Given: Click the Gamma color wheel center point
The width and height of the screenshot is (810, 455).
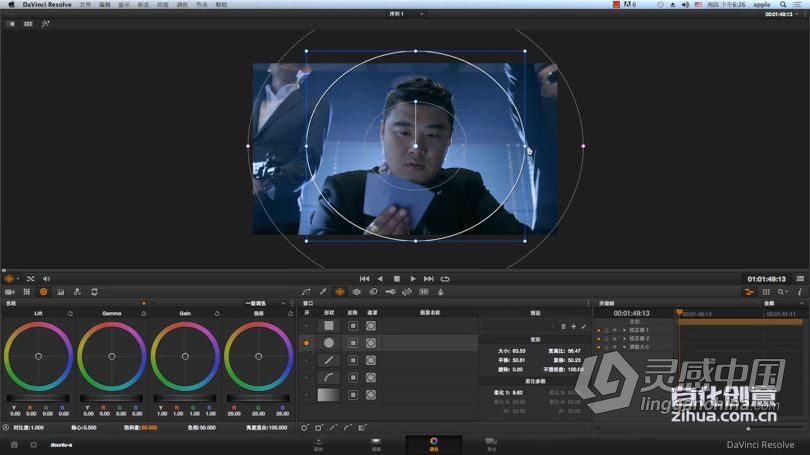Looking at the screenshot, I should pos(112,356).
